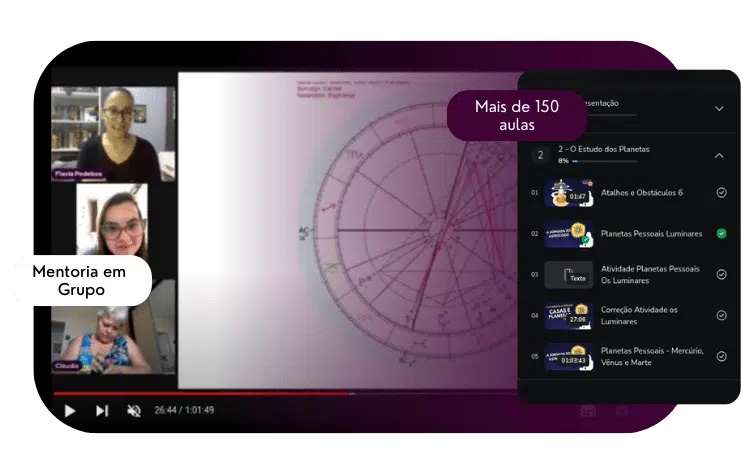Mark Correção Atividade os Luminares as completed
The image size is (752, 474).
click(x=721, y=315)
